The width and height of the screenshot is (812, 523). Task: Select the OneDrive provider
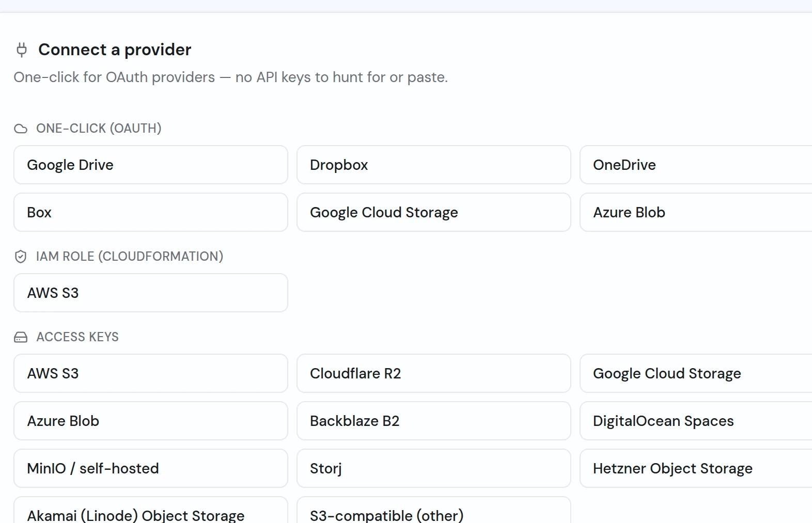coord(696,165)
